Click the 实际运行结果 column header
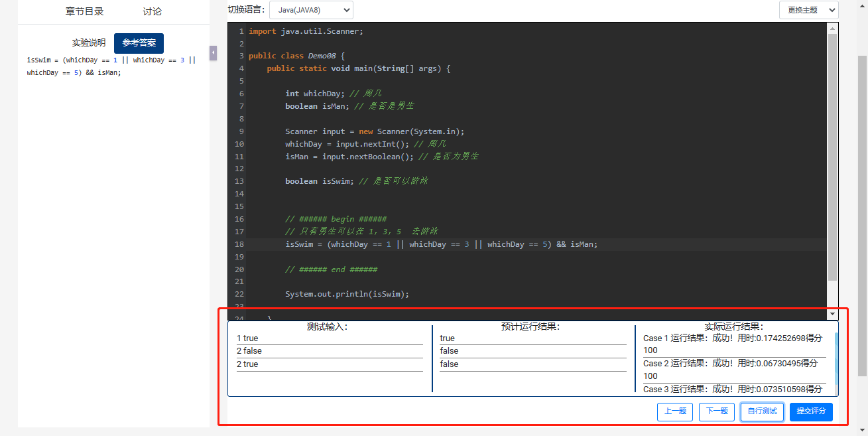Image resolution: width=868 pixels, height=436 pixels. click(734, 327)
